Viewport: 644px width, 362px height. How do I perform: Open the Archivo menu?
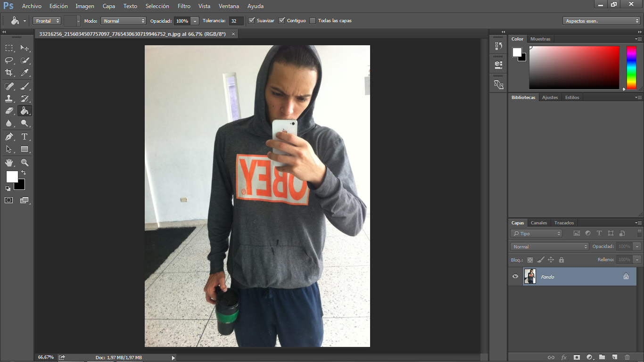click(x=32, y=6)
